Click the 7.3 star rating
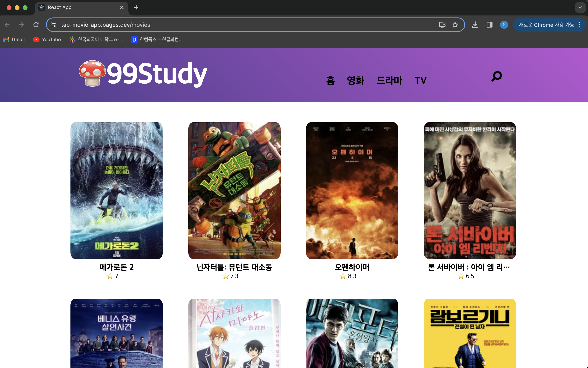The height and width of the screenshot is (368, 588). 230,276
